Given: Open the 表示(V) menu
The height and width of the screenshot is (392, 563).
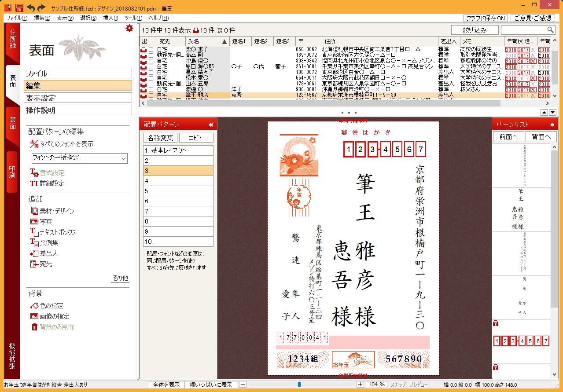Looking at the screenshot, I should [x=65, y=18].
